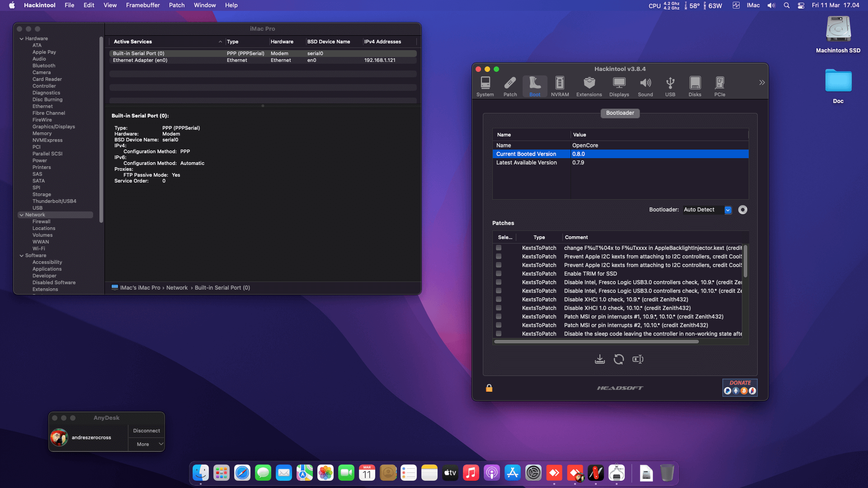Viewport: 868px width, 488px height.
Task: Sort by the Active Services column header
Action: point(167,42)
